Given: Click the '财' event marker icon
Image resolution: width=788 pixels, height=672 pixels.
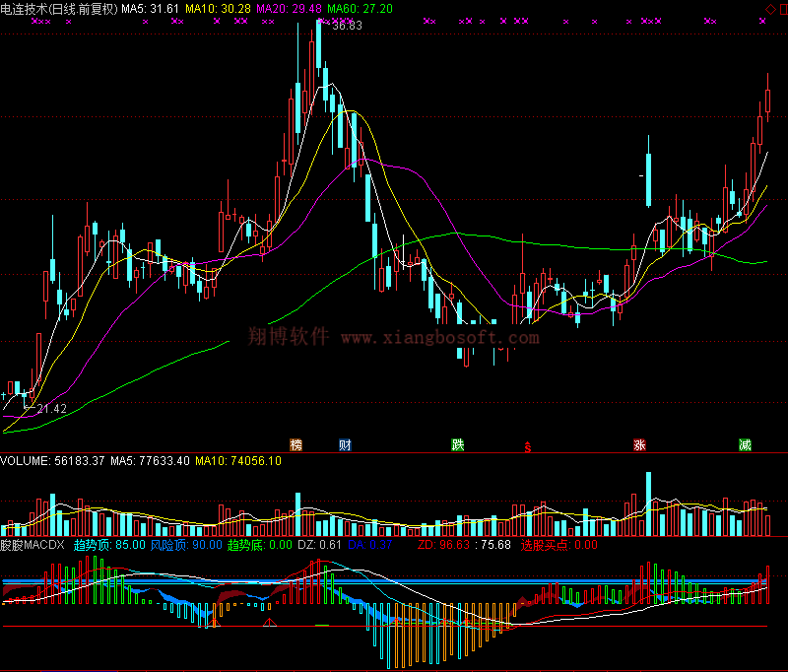Looking at the screenshot, I should (x=345, y=445).
